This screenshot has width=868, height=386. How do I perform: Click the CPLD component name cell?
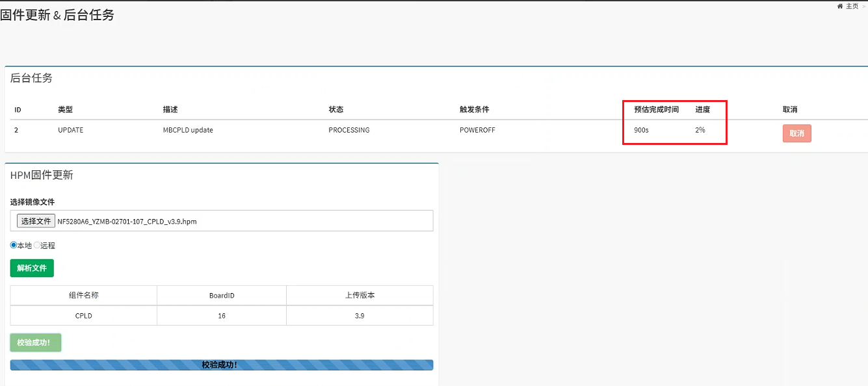tap(84, 316)
